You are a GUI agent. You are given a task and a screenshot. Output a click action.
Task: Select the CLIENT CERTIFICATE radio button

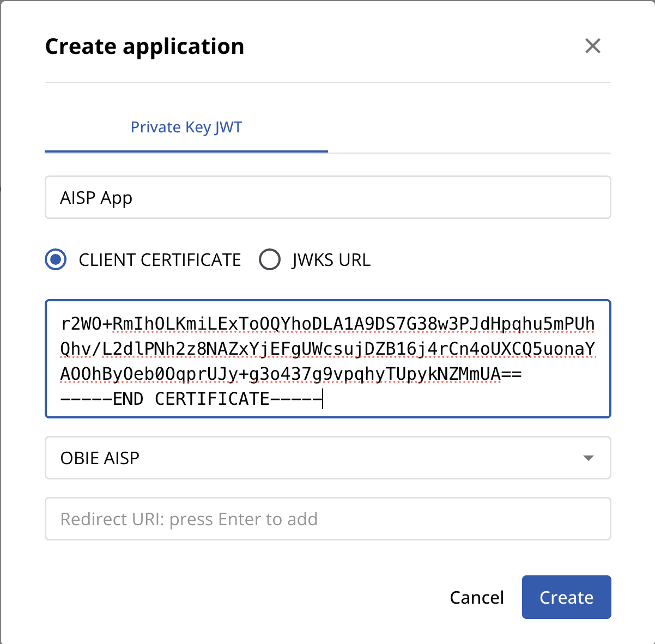click(55, 259)
